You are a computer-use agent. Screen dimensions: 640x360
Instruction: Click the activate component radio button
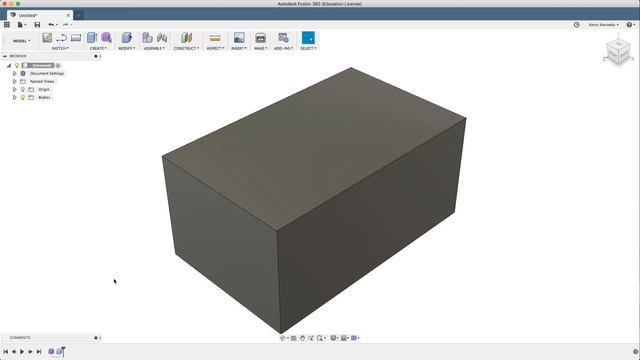click(58, 65)
